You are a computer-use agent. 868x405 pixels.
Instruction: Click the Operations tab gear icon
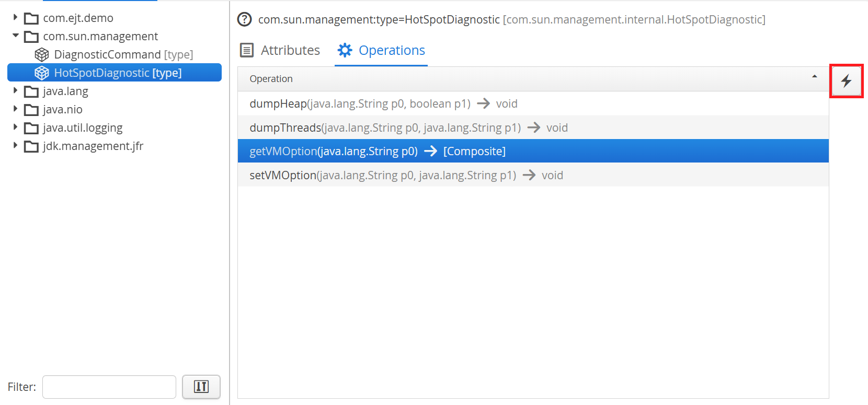click(x=345, y=50)
